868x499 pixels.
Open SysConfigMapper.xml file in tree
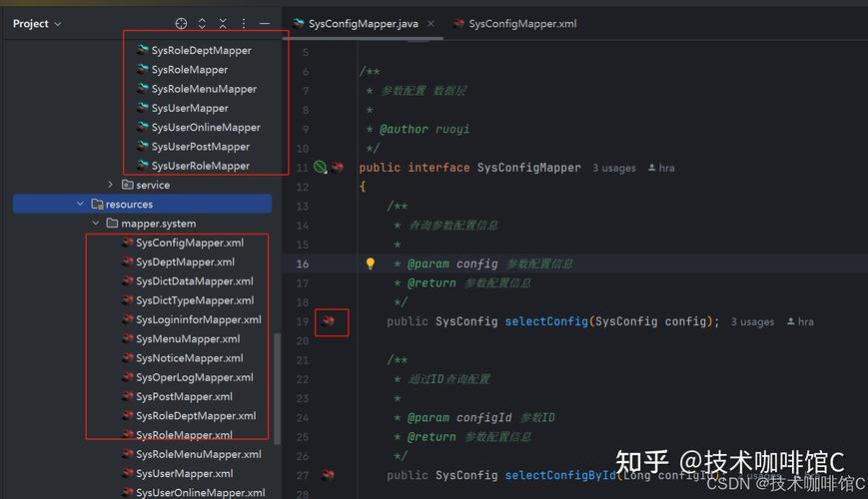tap(190, 243)
